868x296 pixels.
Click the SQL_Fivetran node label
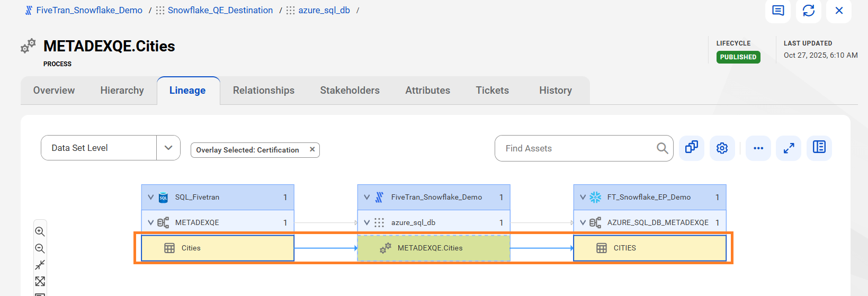pos(197,197)
